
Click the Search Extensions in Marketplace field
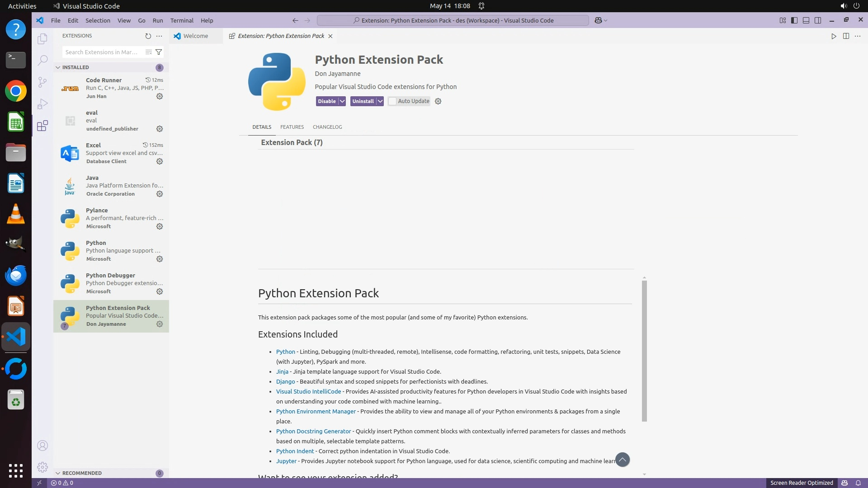[x=102, y=52]
